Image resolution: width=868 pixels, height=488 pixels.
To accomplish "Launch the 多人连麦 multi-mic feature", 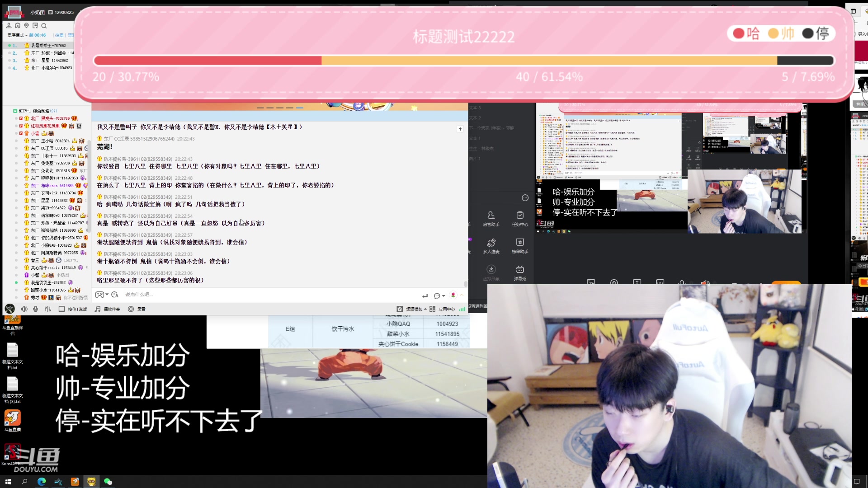I will pyautogui.click(x=491, y=247).
